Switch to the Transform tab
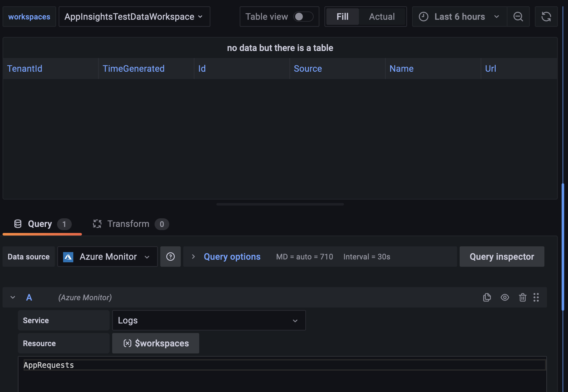Viewport: 568px width, 392px height. click(x=128, y=223)
